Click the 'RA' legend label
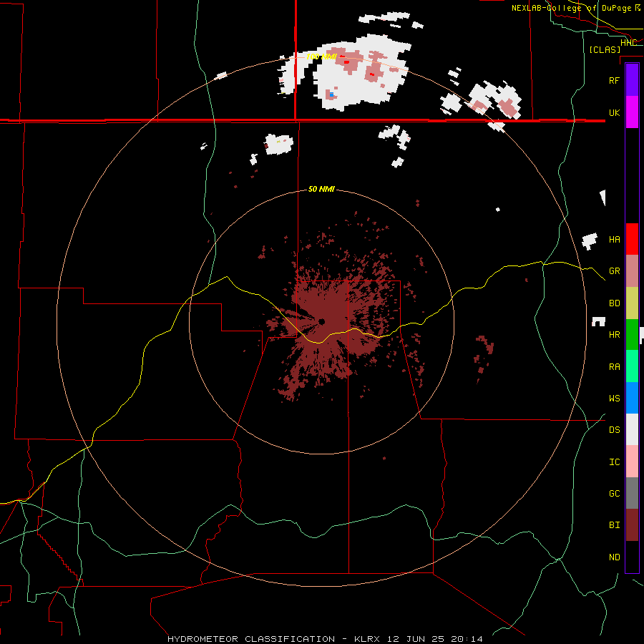 (614, 367)
